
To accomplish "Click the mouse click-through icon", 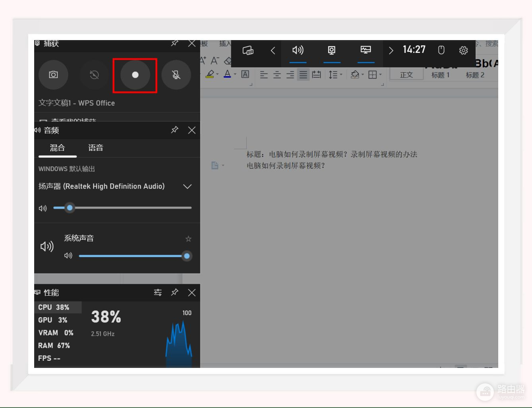I will tap(441, 50).
